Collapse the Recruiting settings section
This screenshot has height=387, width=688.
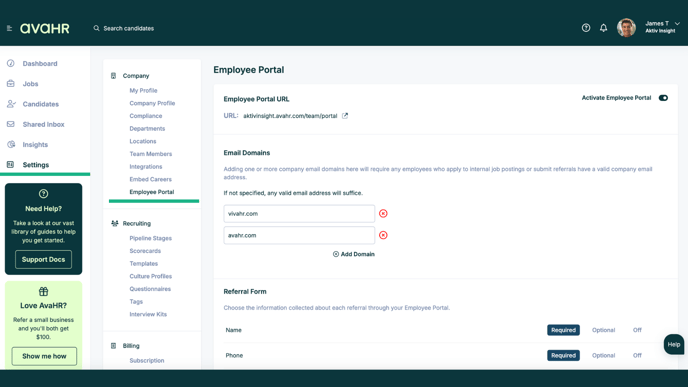click(136, 223)
